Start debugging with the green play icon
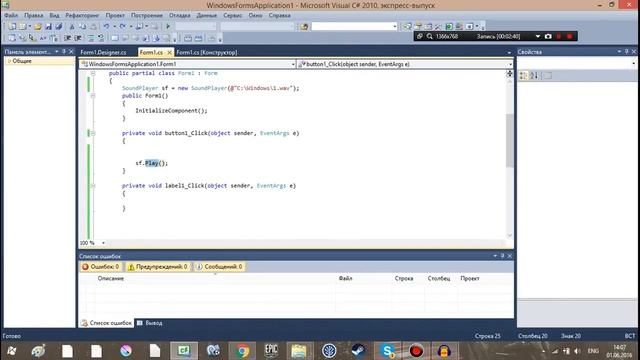This screenshot has width=640, height=360. pyautogui.click(x=168, y=27)
